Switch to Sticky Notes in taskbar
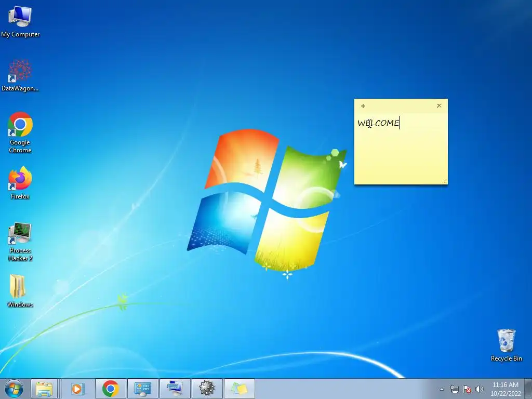Screen dimensions: 532x399 pos(239,389)
